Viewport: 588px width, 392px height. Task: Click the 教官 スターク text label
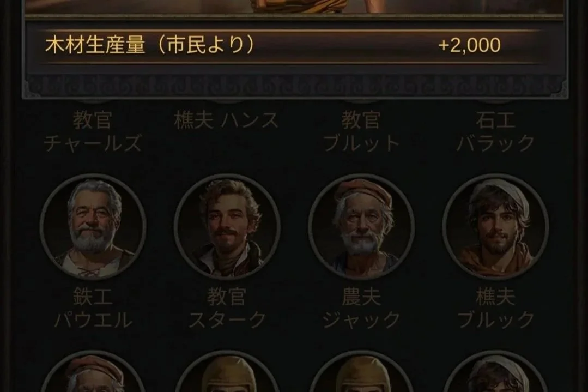coord(227,309)
